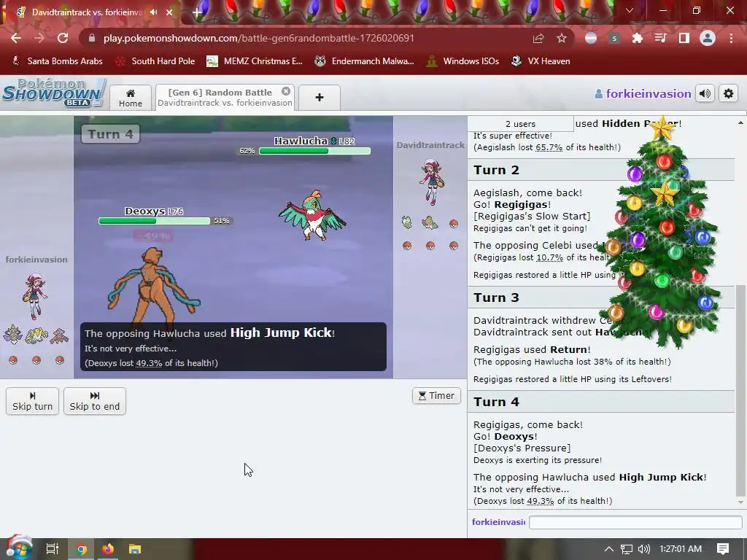Open Task View on the taskbar

tap(53, 549)
